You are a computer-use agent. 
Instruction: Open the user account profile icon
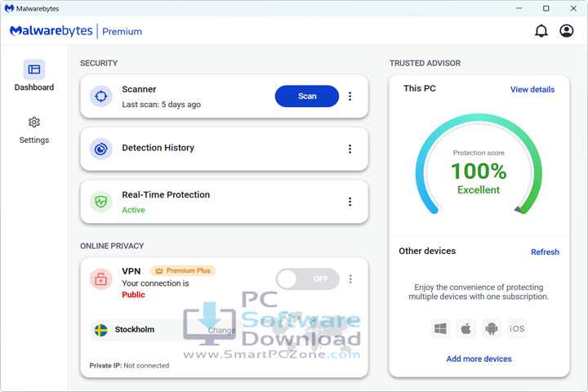566,31
